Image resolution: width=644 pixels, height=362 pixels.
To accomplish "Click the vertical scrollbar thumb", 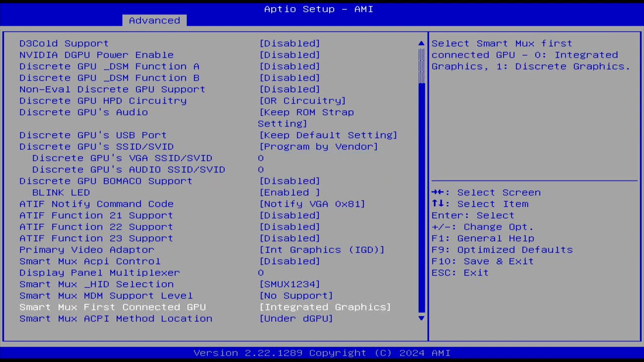I will click(x=422, y=198).
